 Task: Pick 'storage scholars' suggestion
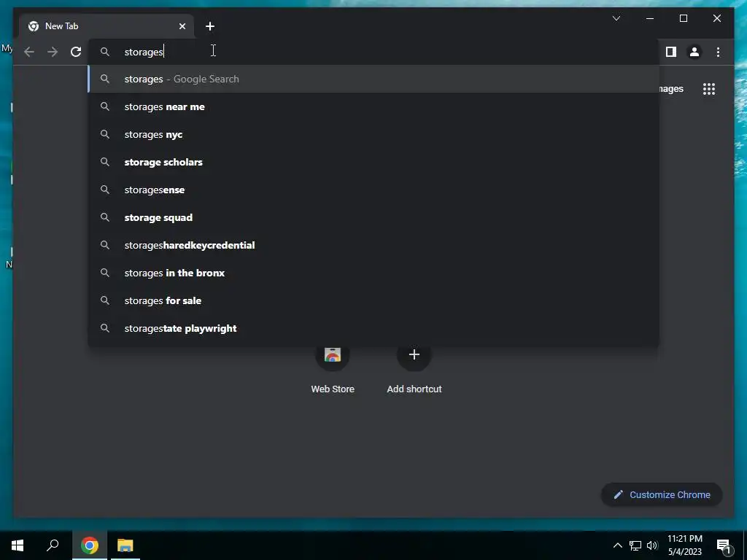pyautogui.click(x=373, y=162)
